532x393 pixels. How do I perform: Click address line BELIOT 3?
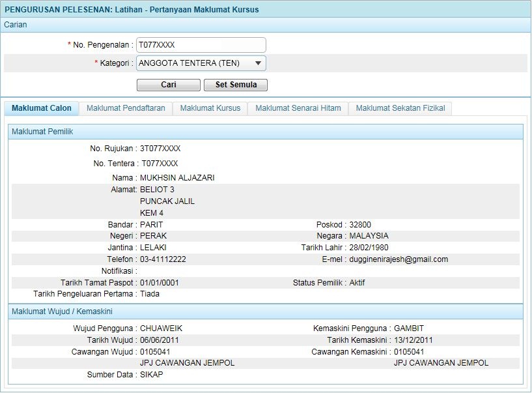point(157,190)
